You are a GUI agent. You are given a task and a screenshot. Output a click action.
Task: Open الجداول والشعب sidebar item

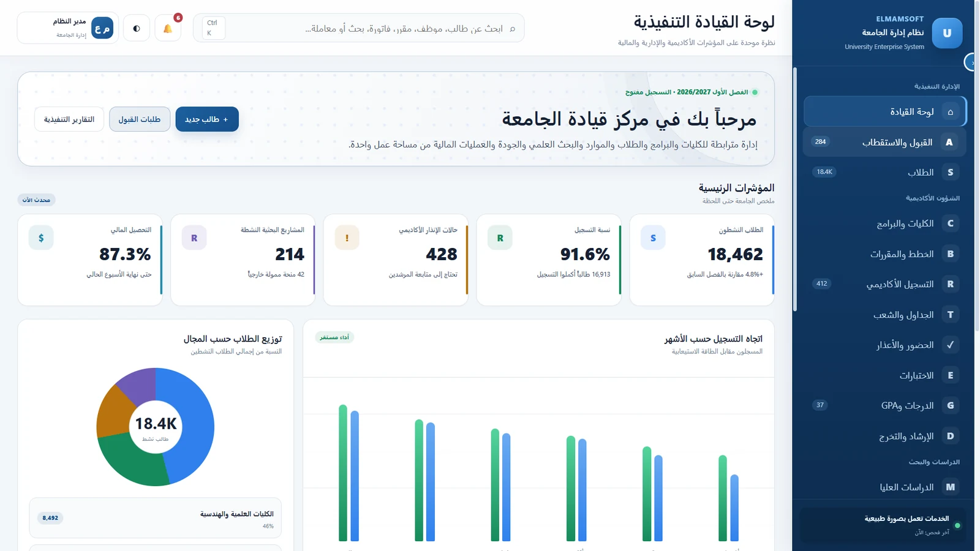pyautogui.click(x=884, y=315)
